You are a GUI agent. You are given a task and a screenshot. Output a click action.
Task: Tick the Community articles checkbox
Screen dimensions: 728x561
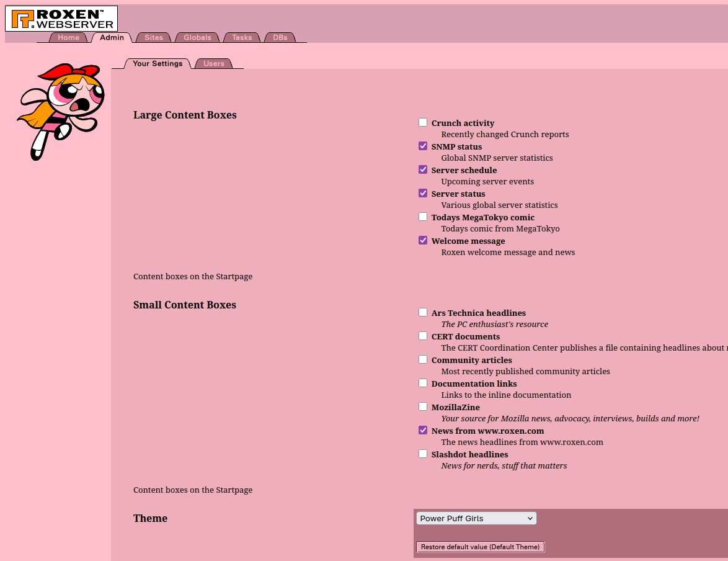coord(423,359)
